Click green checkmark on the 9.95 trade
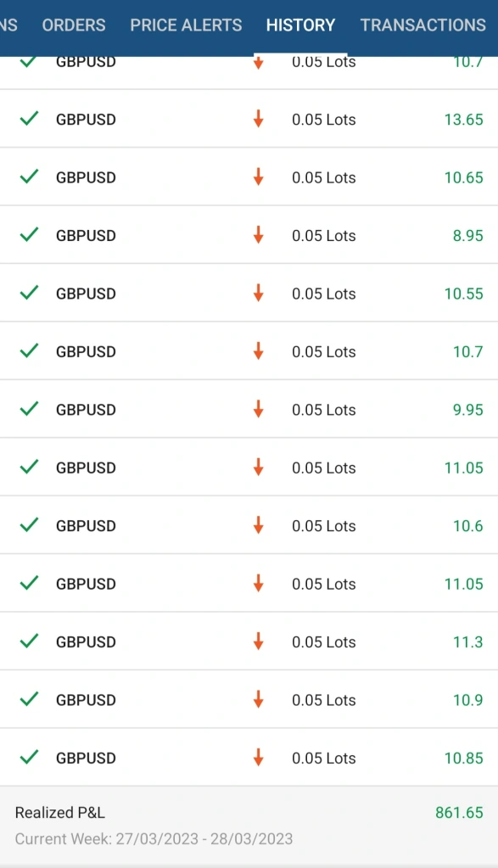The image size is (498, 868). point(29,409)
